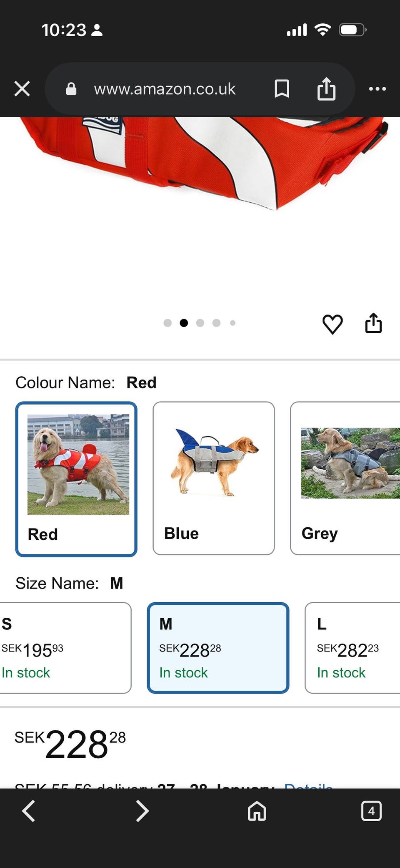Select size M priced SEK 228.28
Image resolution: width=400 pixels, height=868 pixels.
point(217,648)
